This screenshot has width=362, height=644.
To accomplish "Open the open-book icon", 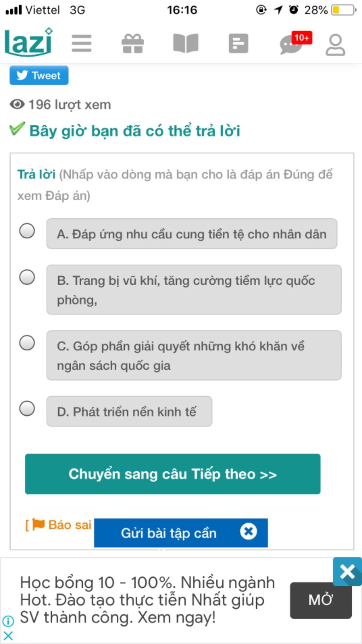I will tap(186, 44).
